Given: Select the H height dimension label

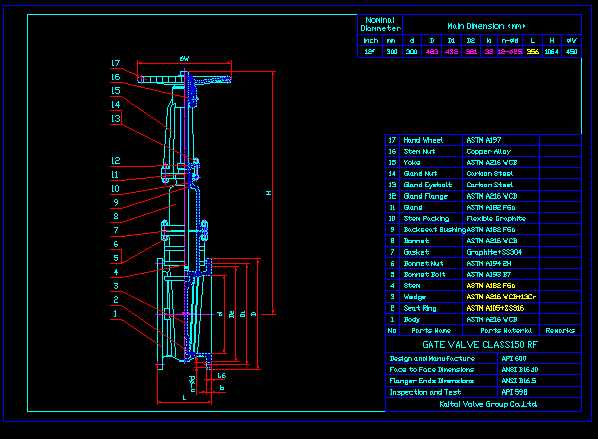Looking at the screenshot, I should (268, 193).
